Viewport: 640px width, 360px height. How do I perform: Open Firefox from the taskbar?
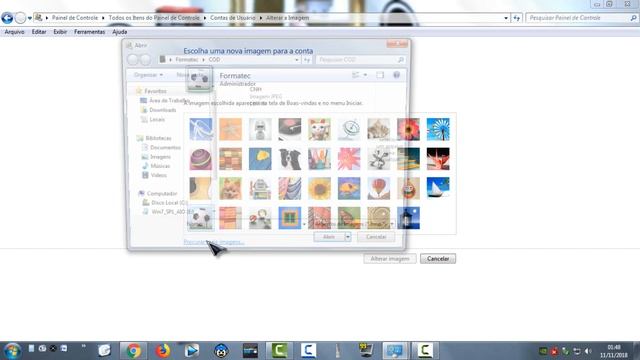pyautogui.click(x=162, y=351)
